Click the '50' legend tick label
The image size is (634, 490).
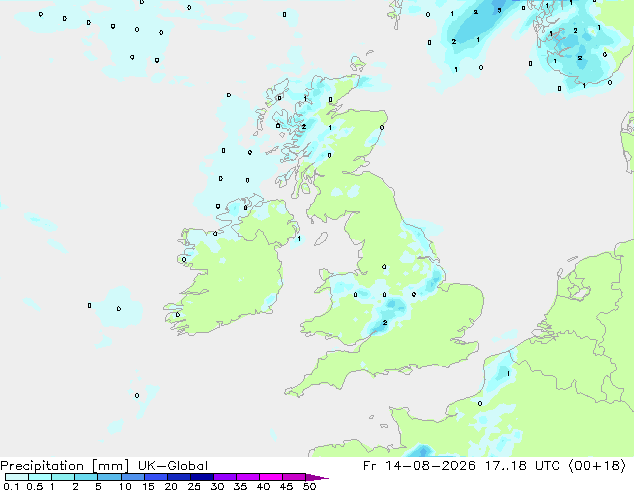click(309, 486)
